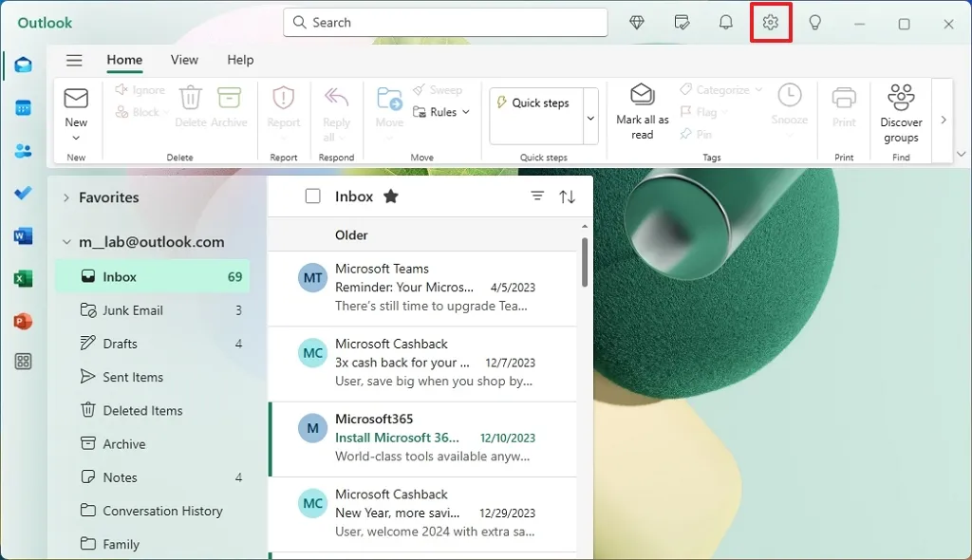Open Settings via the gear icon
Screen dimensions: 972x560
click(770, 23)
